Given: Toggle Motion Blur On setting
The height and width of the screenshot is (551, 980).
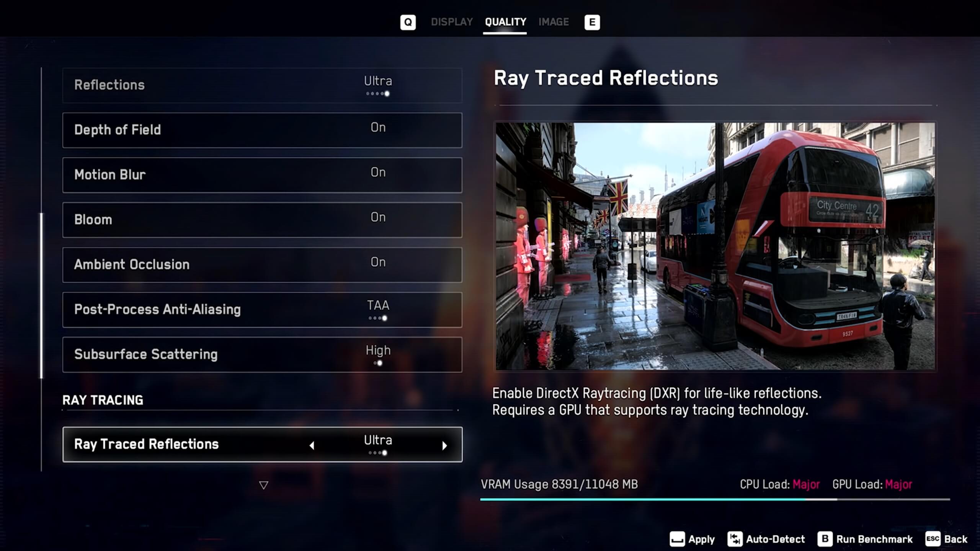Looking at the screenshot, I should pyautogui.click(x=377, y=174).
